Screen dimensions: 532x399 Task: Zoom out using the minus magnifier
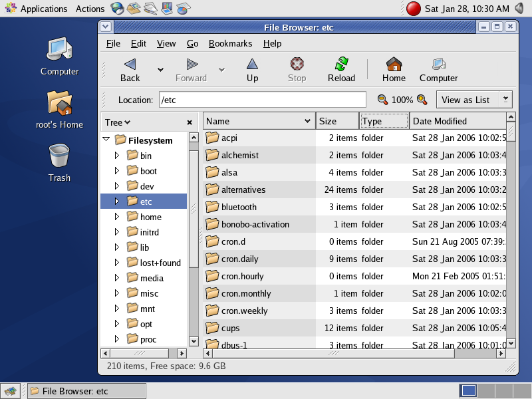coord(382,100)
